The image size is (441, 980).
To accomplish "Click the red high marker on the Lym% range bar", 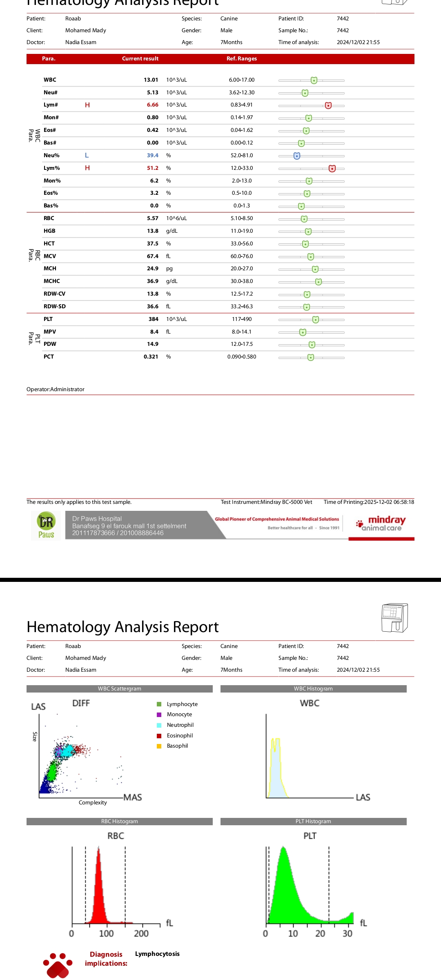I will (332, 168).
